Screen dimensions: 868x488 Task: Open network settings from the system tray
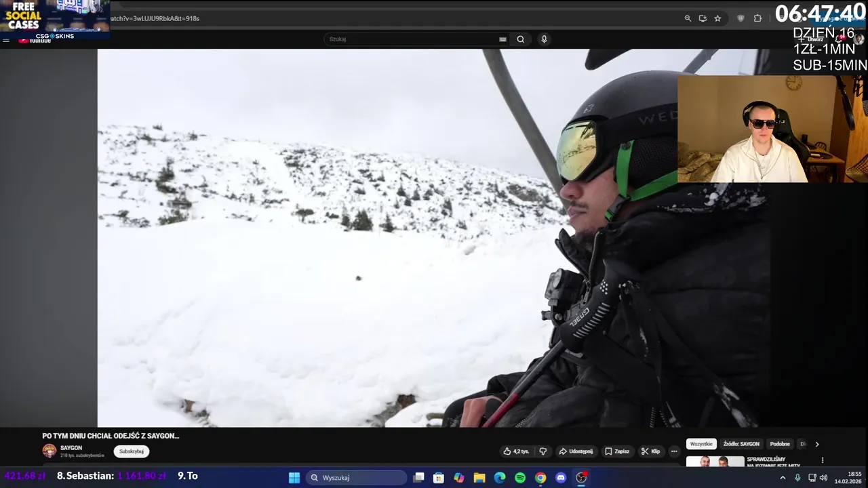(x=812, y=478)
